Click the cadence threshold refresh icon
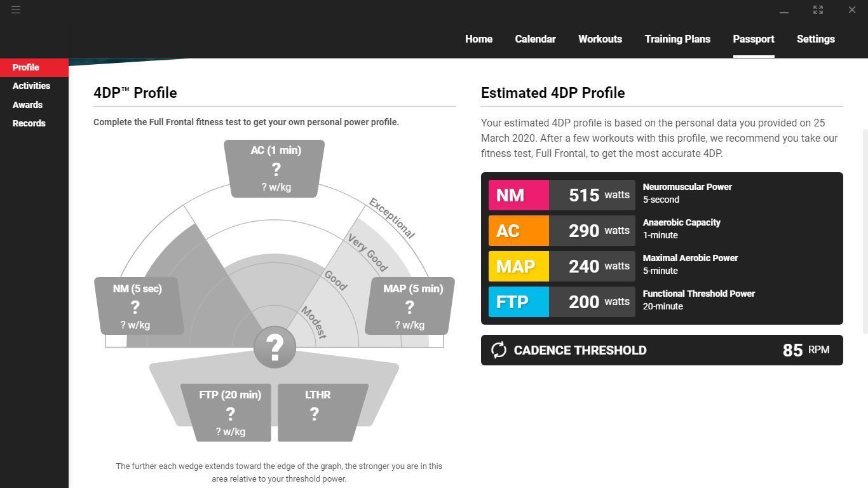Viewport: 868px width, 488px height. [x=499, y=350]
